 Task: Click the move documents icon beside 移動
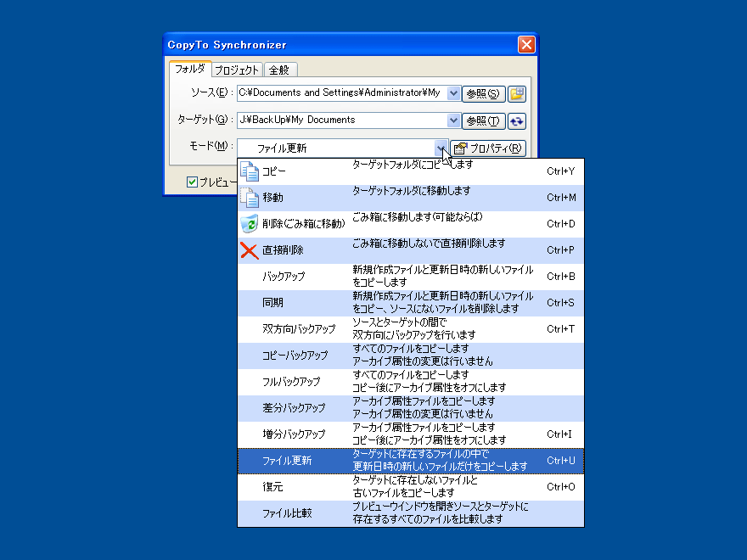(x=250, y=198)
